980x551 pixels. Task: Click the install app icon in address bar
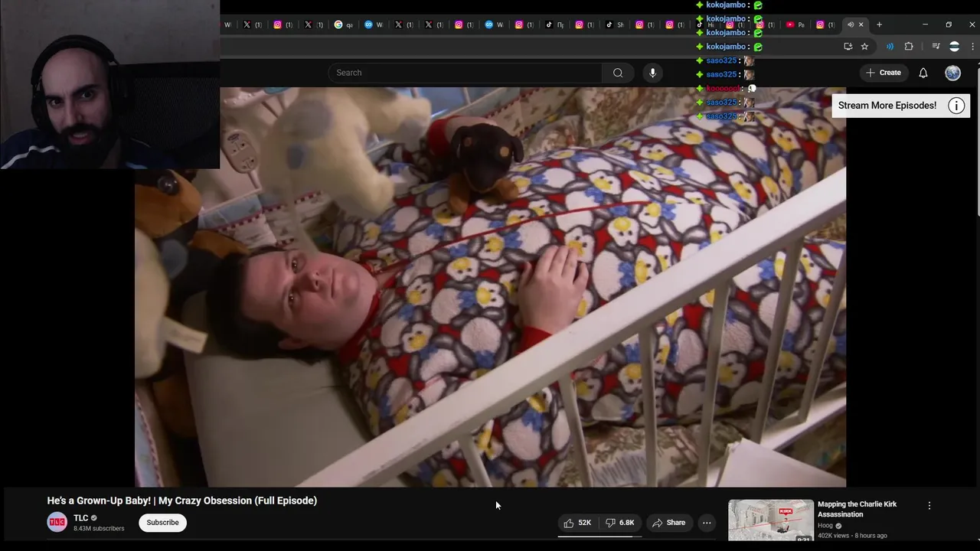(x=848, y=47)
